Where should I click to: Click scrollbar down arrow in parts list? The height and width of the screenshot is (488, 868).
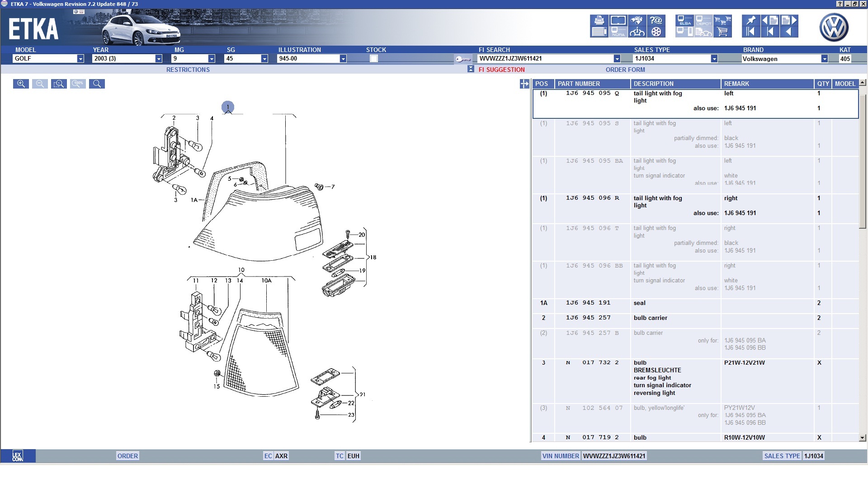862,437
